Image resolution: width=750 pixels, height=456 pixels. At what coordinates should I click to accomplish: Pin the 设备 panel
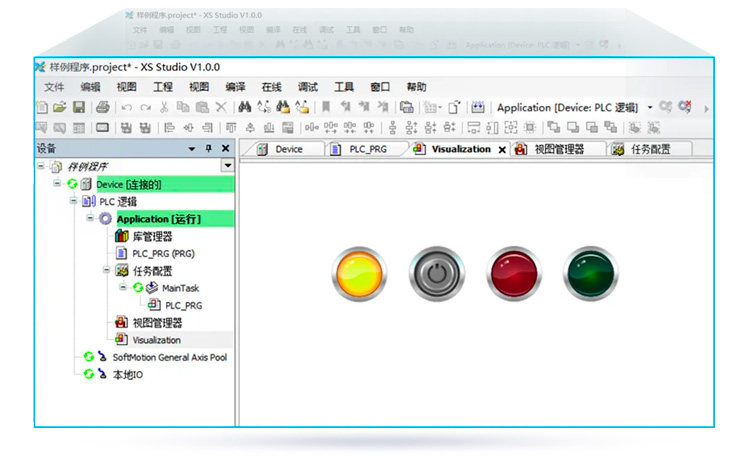pos(209,148)
